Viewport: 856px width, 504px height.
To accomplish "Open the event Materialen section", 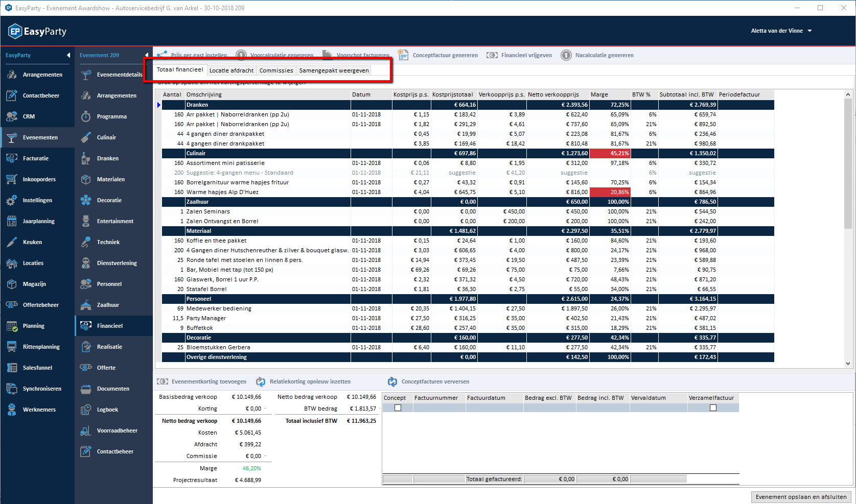I will (x=113, y=179).
